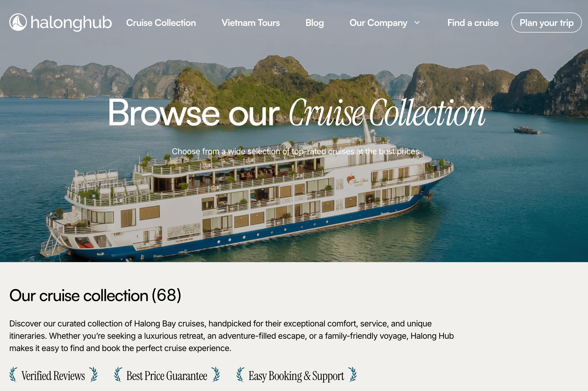This screenshot has height=391, width=588.
Task: Open the Blog link
Action: tap(315, 23)
